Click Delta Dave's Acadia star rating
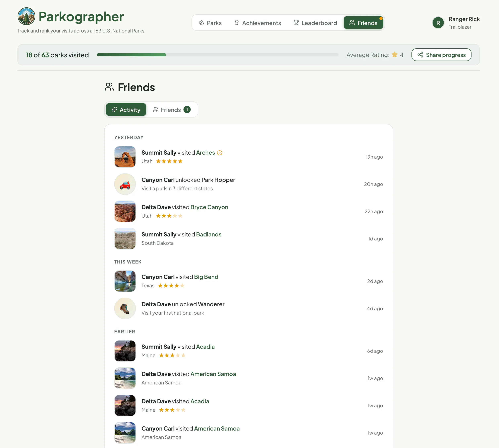Viewport: 499px width, 448px height. click(x=172, y=410)
